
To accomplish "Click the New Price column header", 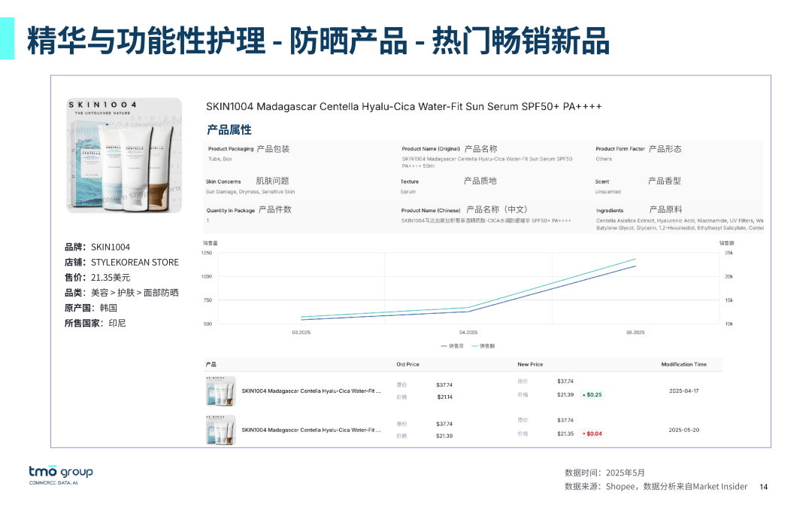I will (x=530, y=364).
